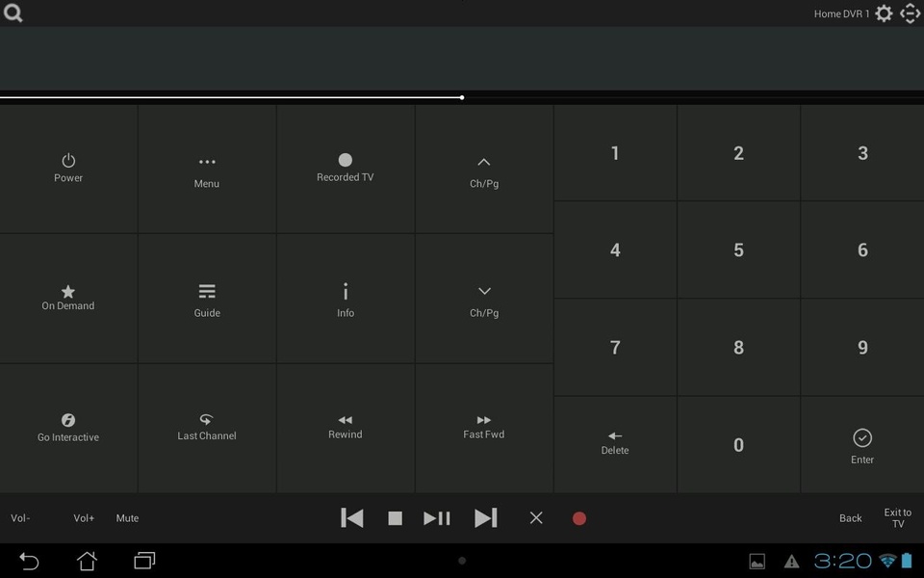Tap number 2 on keypad
Screen dimensions: 924x578
[x=738, y=153]
